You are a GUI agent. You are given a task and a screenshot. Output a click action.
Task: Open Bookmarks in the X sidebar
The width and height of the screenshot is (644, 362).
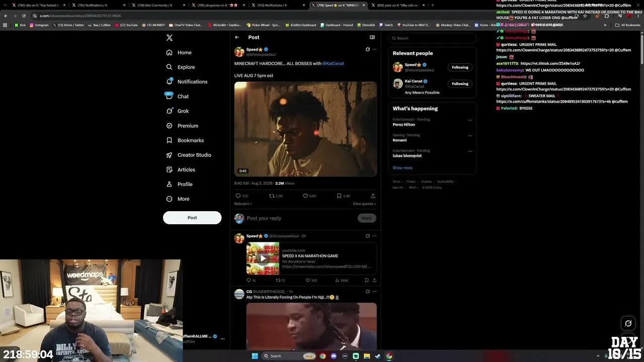tap(185, 140)
